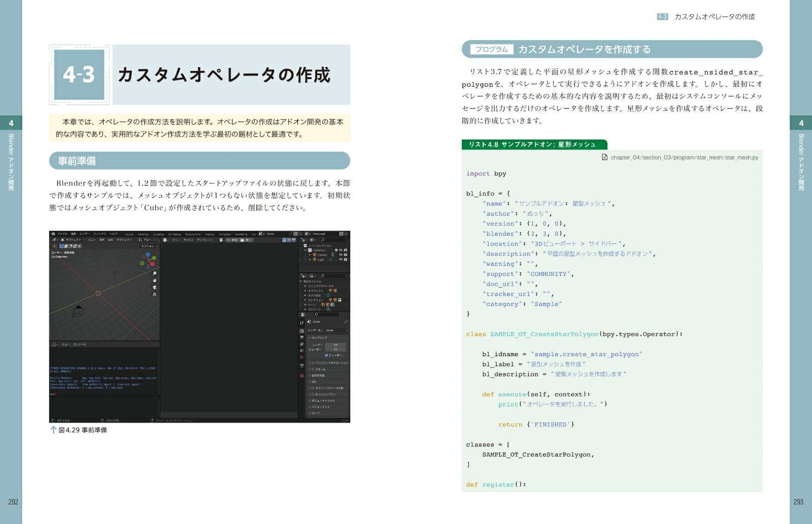This screenshot has height=524, width=812.
Task: Expand the ブルーム section in render properties
Action: click(320, 369)
